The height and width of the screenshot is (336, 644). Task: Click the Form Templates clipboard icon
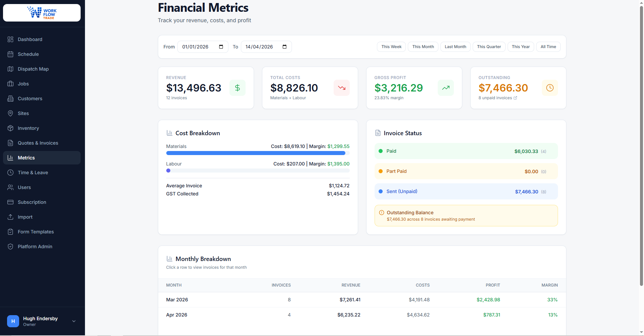[10, 232]
